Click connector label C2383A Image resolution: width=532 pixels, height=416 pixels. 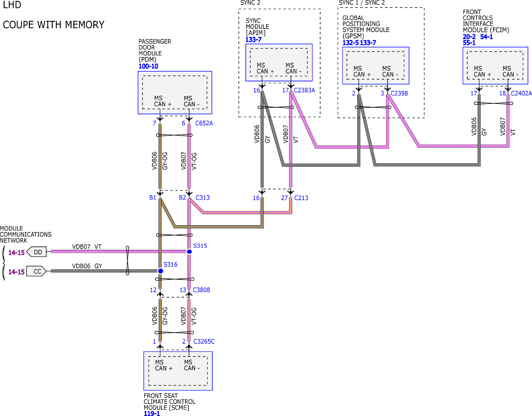click(304, 90)
